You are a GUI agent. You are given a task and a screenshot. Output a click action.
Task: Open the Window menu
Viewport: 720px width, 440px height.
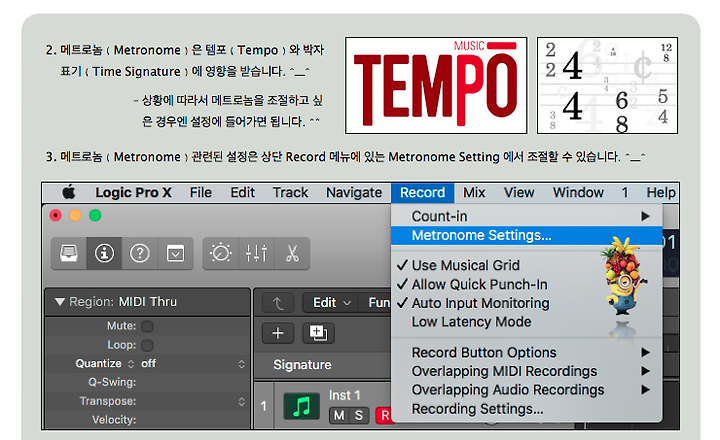(578, 192)
